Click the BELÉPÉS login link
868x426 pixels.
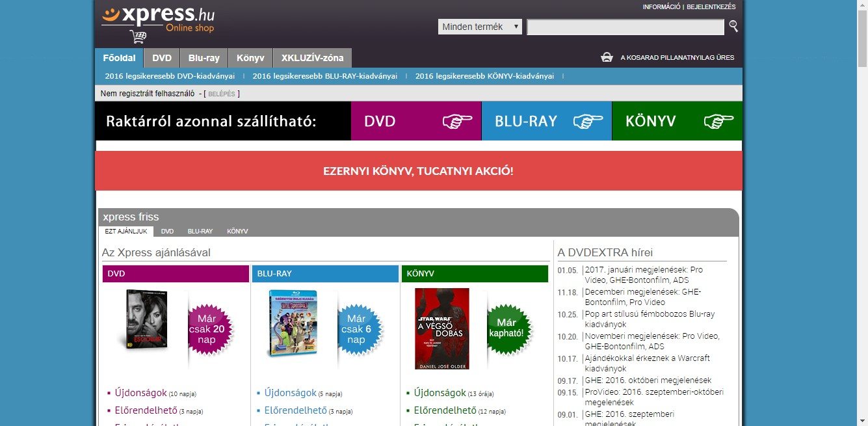click(x=222, y=94)
